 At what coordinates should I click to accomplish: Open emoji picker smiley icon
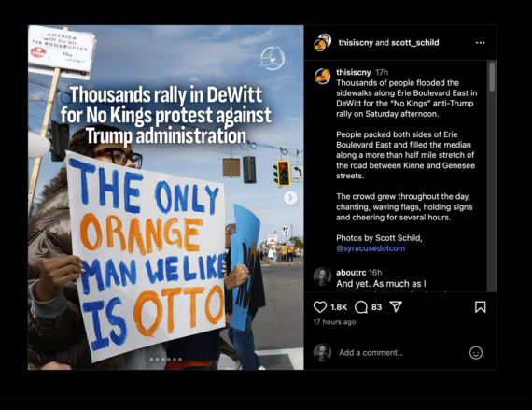point(476,353)
